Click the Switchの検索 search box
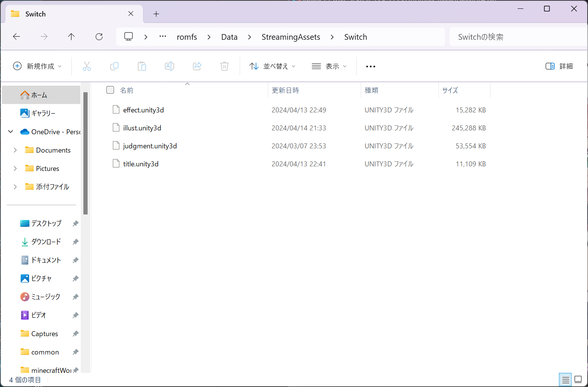 pyautogui.click(x=516, y=37)
